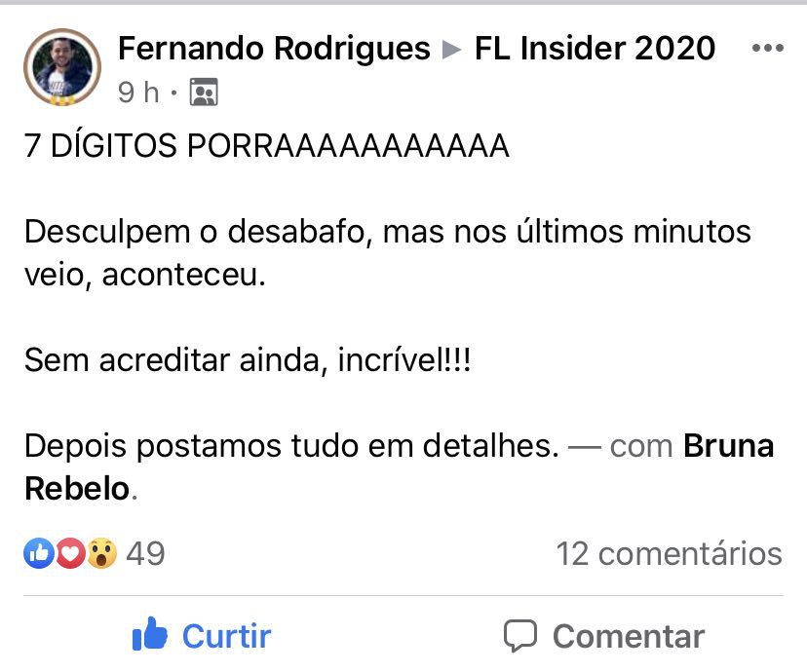Click the 9 h timestamp
The height and width of the screenshot is (672, 807).
point(138,93)
